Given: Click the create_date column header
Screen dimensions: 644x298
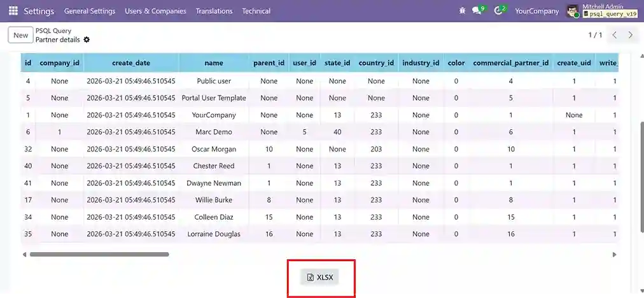Looking at the screenshot, I should 131,63.
